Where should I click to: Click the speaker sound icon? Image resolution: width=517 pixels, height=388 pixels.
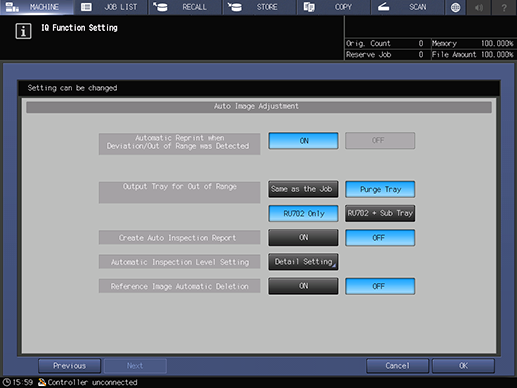[479, 7]
